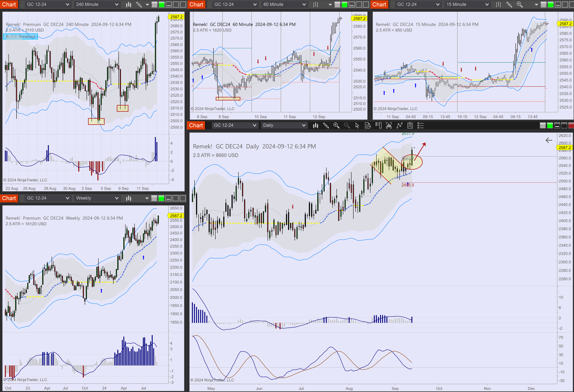Open bar style icon in Weekly chart toolbar
Image resolution: width=574 pixels, height=392 pixels.
(128, 198)
